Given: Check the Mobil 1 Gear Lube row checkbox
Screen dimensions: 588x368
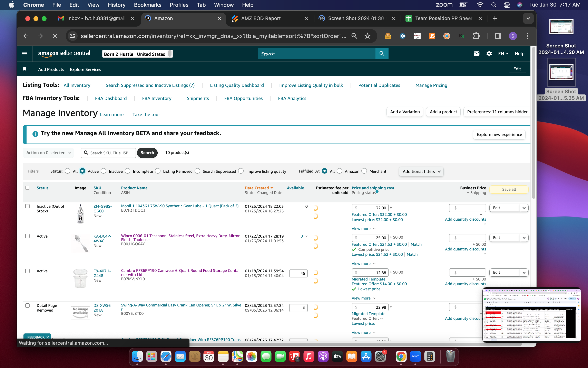Looking at the screenshot, I should [x=27, y=206].
